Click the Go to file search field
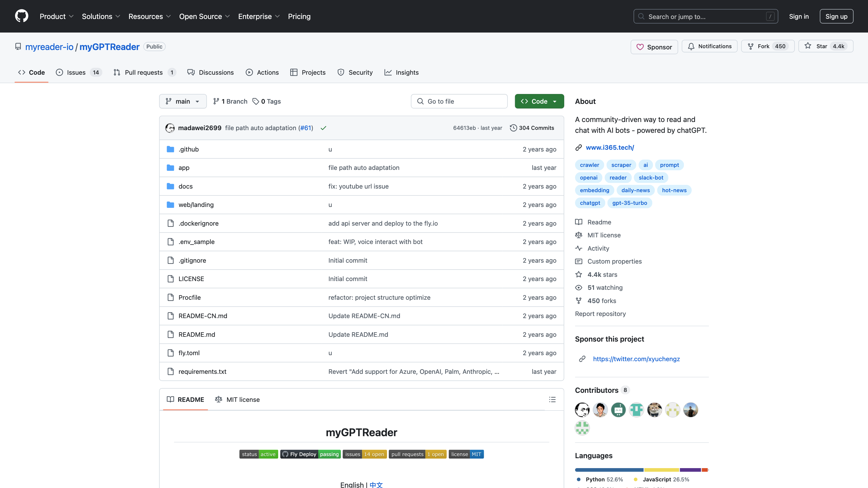The width and height of the screenshot is (868, 488). tap(459, 102)
